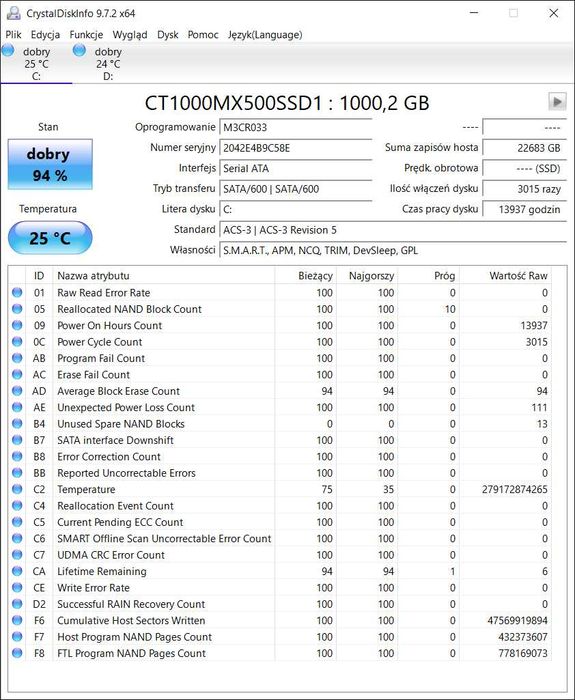Click the Najgorszy column header
The width and height of the screenshot is (575, 700).
[x=367, y=275]
